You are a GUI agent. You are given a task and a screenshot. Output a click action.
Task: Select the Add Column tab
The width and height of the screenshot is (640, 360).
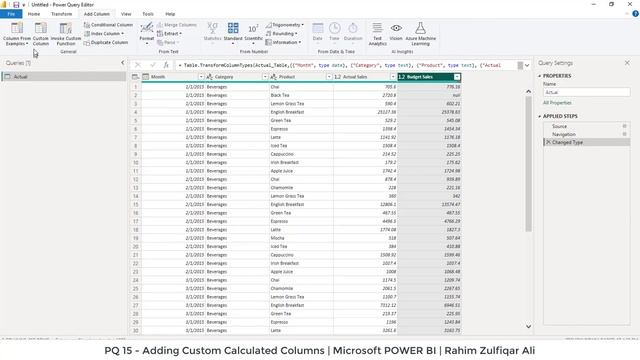(97, 14)
